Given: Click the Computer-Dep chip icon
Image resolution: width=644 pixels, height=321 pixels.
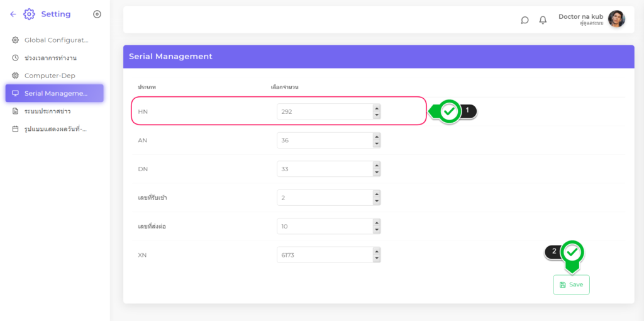Looking at the screenshot, I should 16,76.
